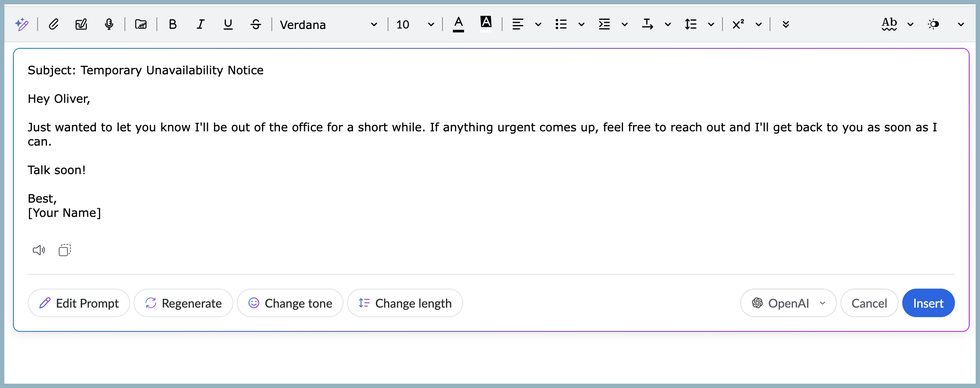Enable strikethrough formatting
Viewport: 980px width, 388px height.
[256, 24]
